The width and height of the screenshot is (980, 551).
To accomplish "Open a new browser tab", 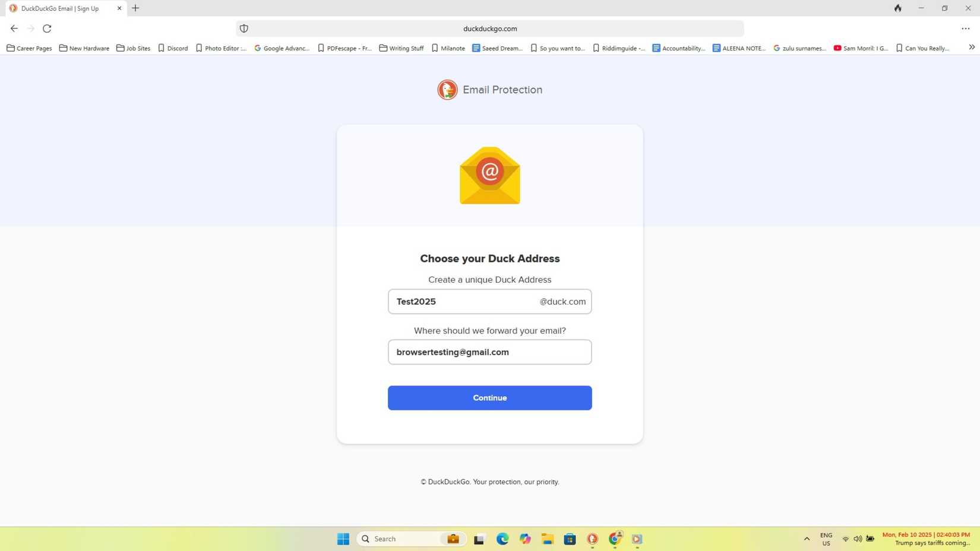I will (135, 8).
